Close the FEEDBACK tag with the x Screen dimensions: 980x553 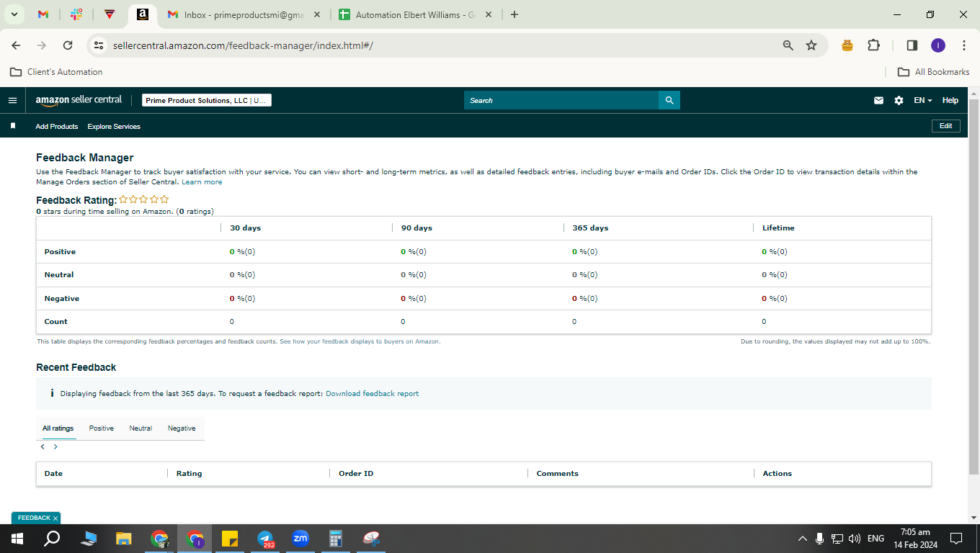(x=55, y=518)
